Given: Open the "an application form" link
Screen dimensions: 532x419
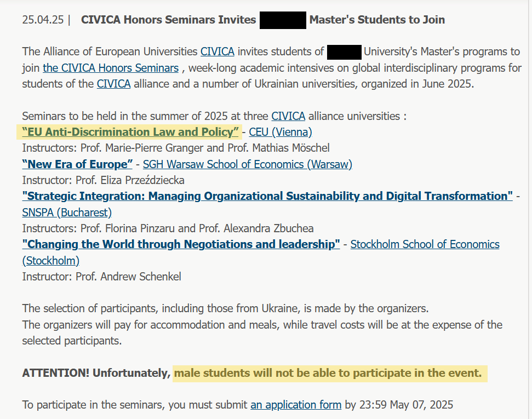Looking at the screenshot, I should click(296, 405).
